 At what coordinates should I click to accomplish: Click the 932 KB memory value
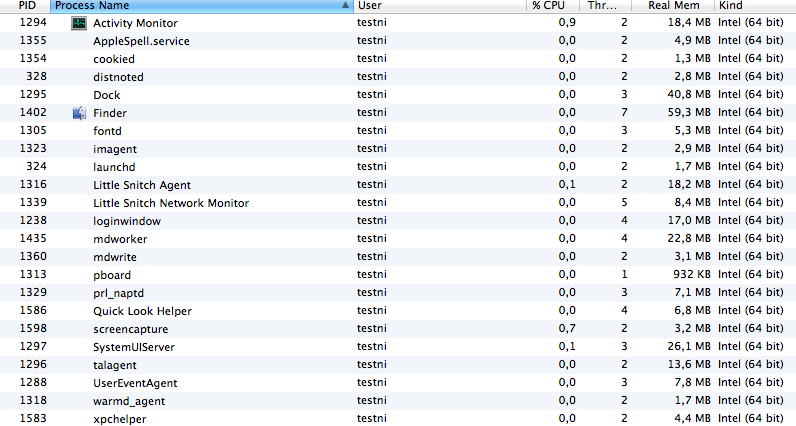point(692,274)
